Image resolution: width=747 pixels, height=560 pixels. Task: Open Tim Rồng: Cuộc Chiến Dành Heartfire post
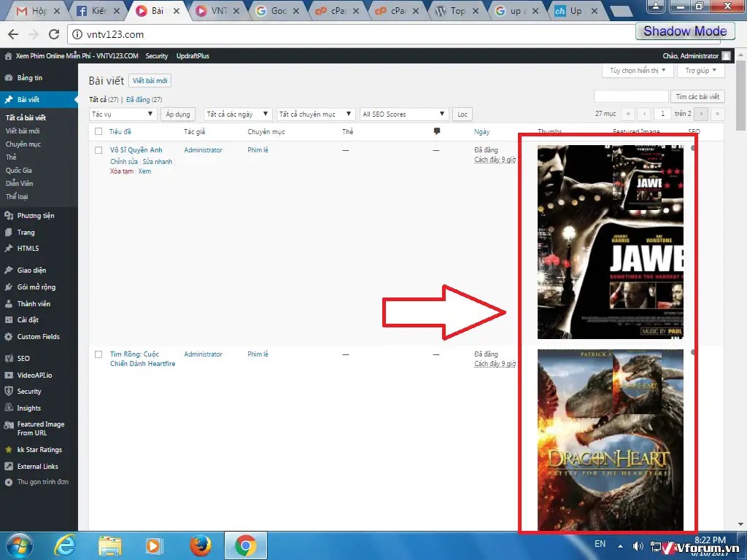(142, 359)
